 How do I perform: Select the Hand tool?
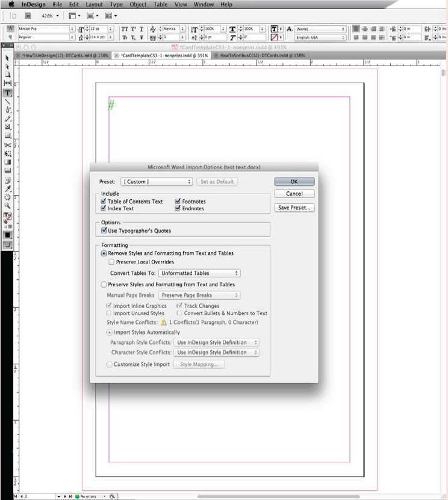8,197
